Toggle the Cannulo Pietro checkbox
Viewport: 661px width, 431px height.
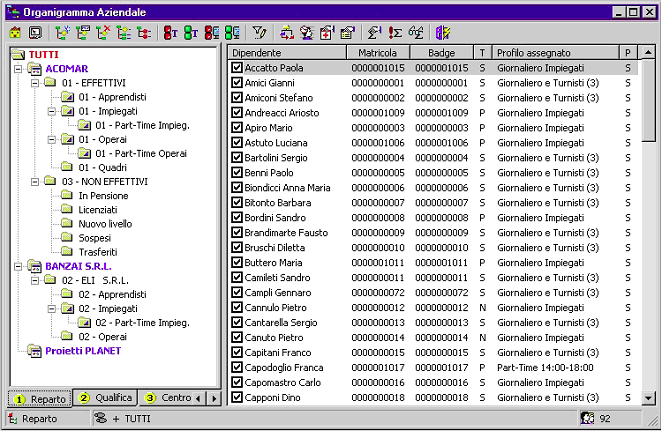point(236,307)
